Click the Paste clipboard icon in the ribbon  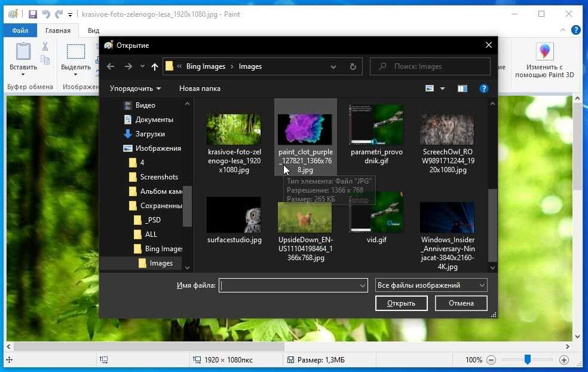23,53
